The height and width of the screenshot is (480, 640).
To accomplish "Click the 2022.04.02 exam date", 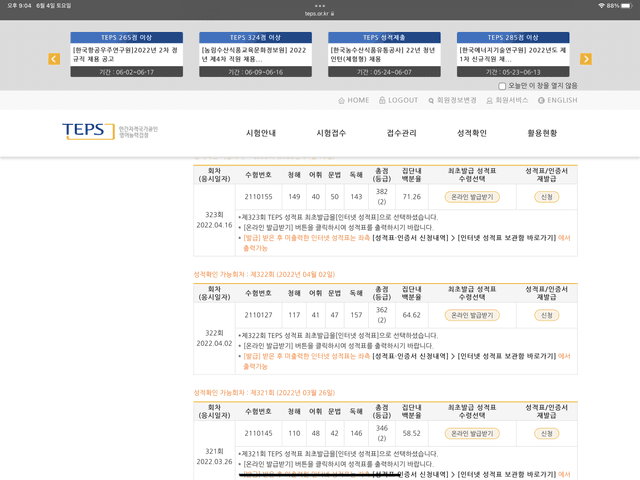I will pyautogui.click(x=214, y=344).
